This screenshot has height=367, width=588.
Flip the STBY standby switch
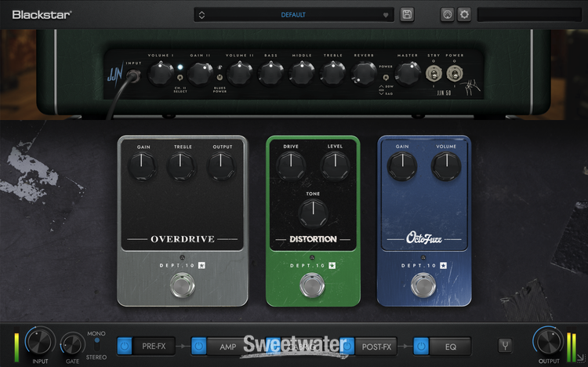(433, 74)
